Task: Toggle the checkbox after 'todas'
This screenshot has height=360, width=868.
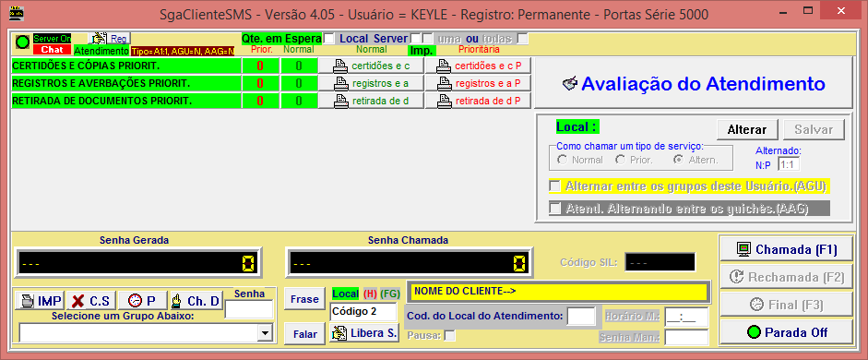Action: (522, 39)
